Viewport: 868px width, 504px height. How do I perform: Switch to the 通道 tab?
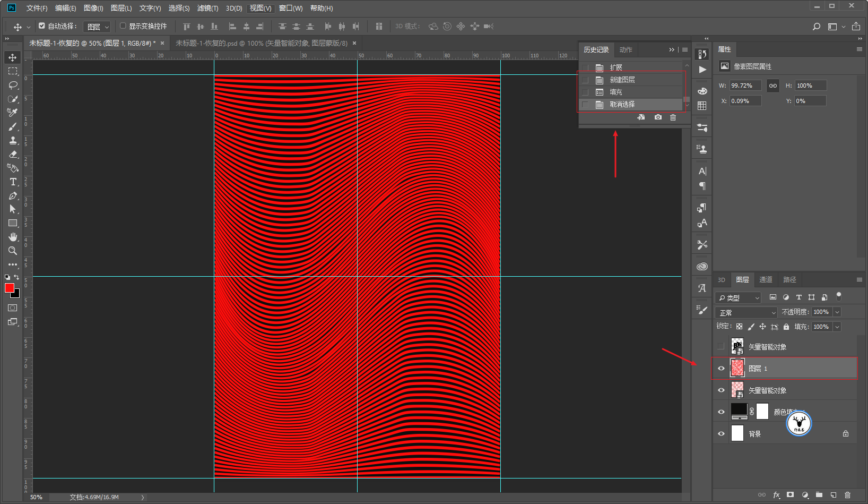pyautogui.click(x=766, y=280)
